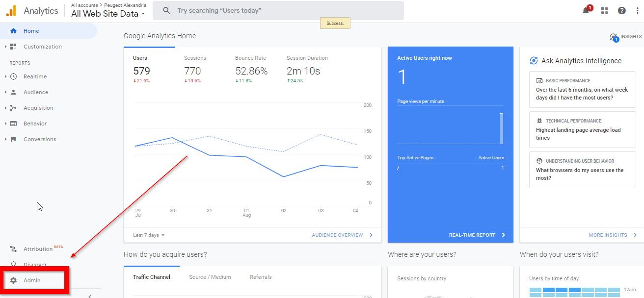The image size is (644, 298).
Task: Switch to the Source / Medium tab
Action: coord(210,276)
